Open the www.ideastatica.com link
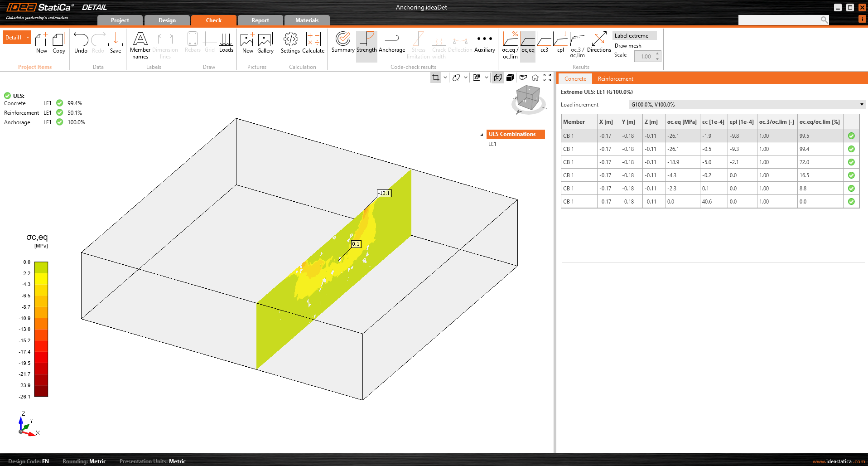868x466 pixels. [x=839, y=461]
